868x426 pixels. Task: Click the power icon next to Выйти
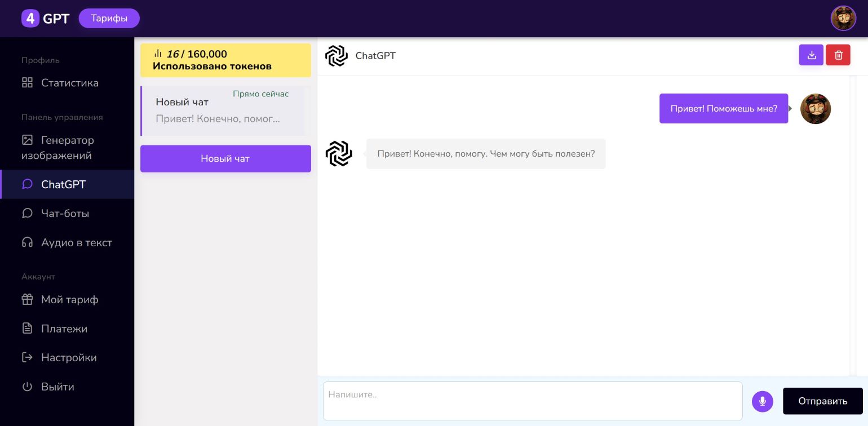(x=27, y=387)
